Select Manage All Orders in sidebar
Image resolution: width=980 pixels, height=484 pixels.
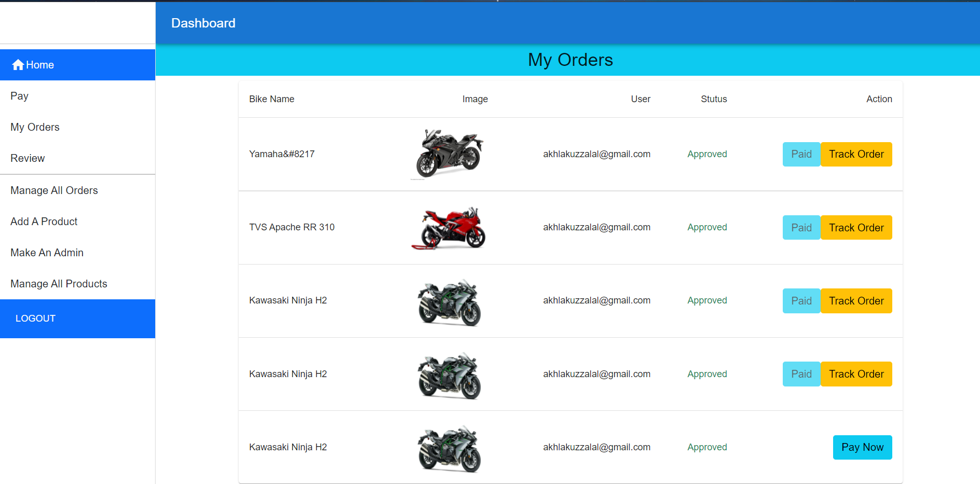54,190
